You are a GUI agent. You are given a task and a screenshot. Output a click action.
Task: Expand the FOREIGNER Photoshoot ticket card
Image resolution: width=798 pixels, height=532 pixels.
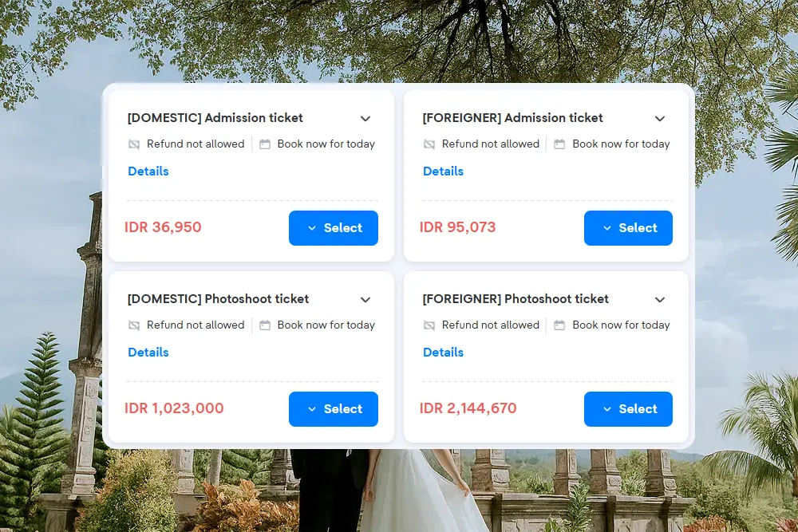pyautogui.click(x=660, y=299)
